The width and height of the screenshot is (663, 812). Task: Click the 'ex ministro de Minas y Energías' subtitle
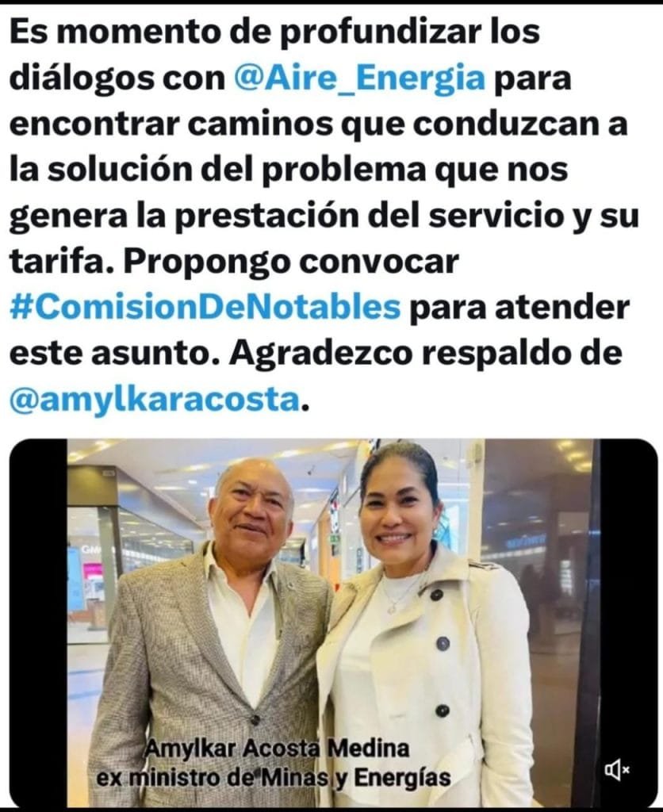point(274,778)
